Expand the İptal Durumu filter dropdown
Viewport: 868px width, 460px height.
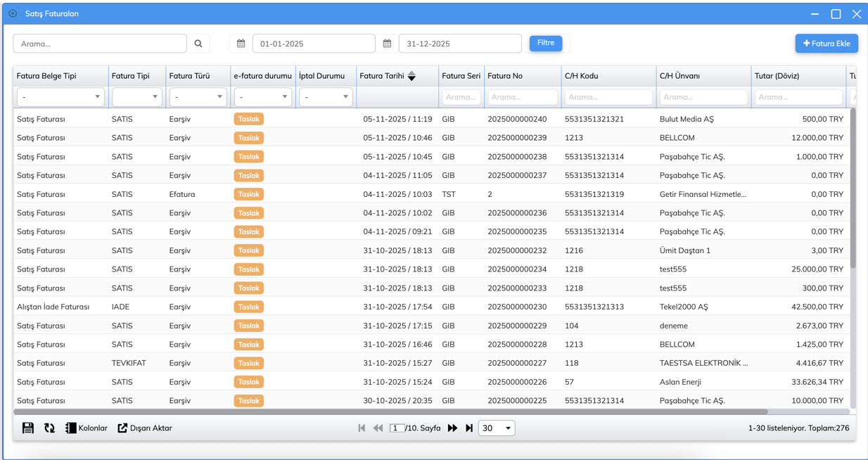pos(326,97)
